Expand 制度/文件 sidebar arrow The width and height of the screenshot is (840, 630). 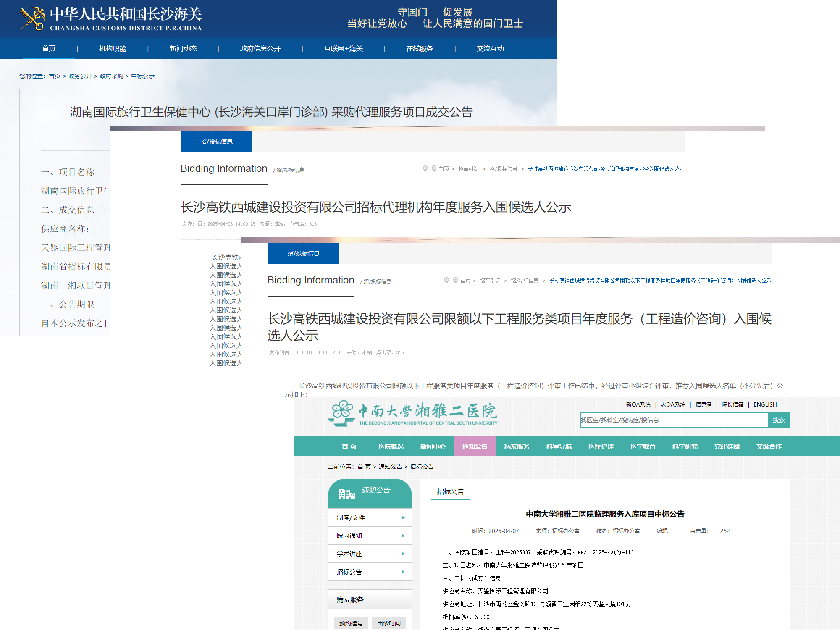coord(403,518)
